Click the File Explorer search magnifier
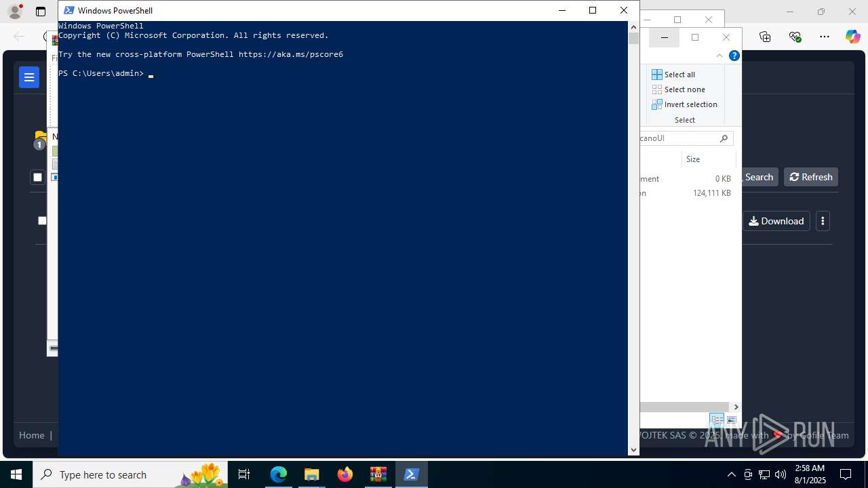This screenshot has height=488, width=868. 724,138
